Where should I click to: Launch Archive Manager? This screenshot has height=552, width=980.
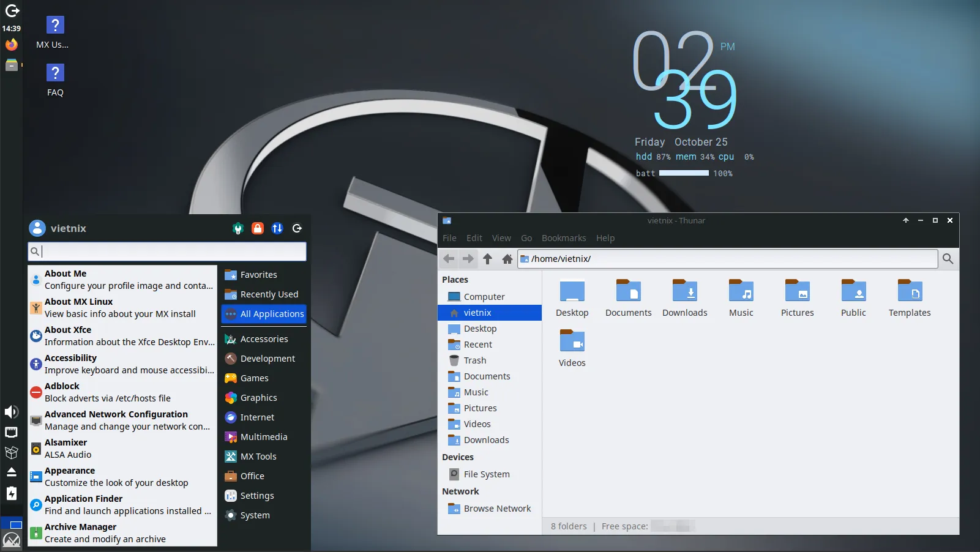tap(122, 533)
